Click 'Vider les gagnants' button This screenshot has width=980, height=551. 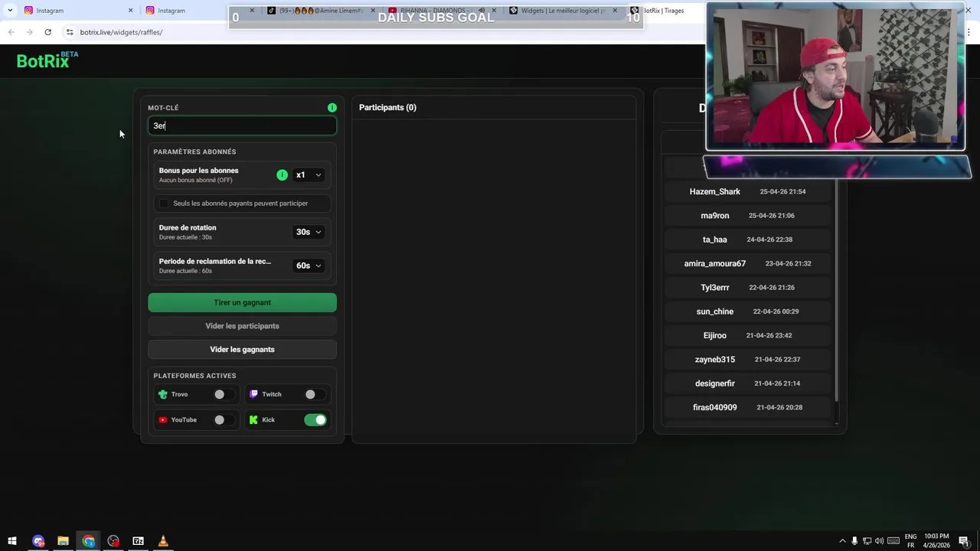[242, 350]
